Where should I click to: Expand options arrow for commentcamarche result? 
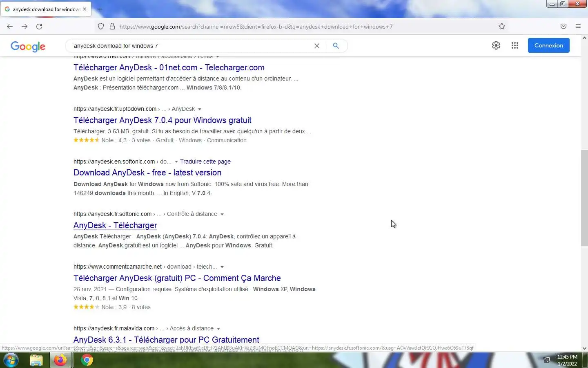[222, 267]
